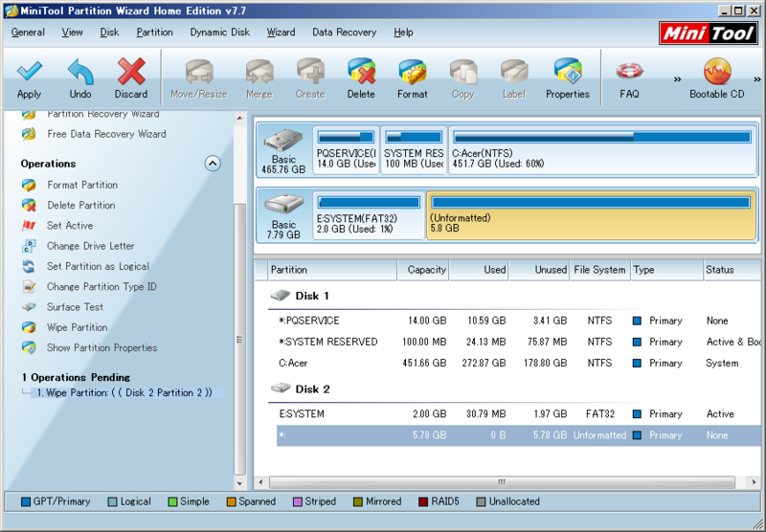Select the *:SYSTEM RESERVED partition row
This screenshot has width=766, height=532.
[519, 342]
